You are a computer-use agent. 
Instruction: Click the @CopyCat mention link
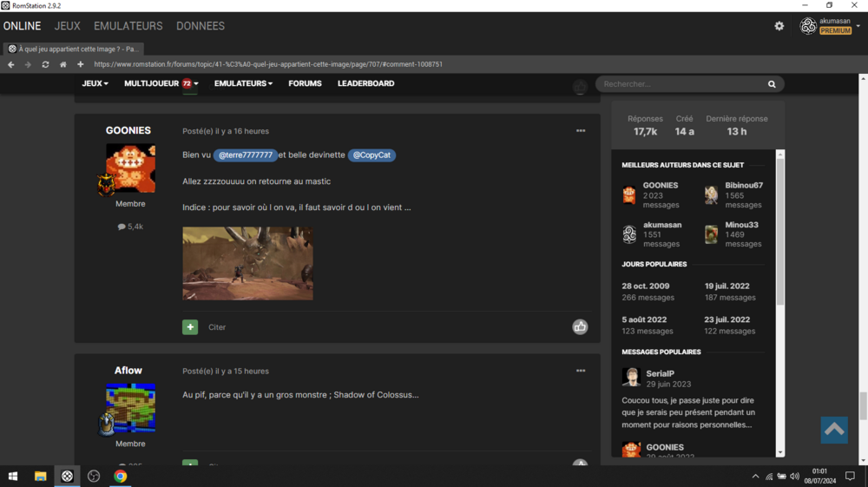tap(372, 155)
